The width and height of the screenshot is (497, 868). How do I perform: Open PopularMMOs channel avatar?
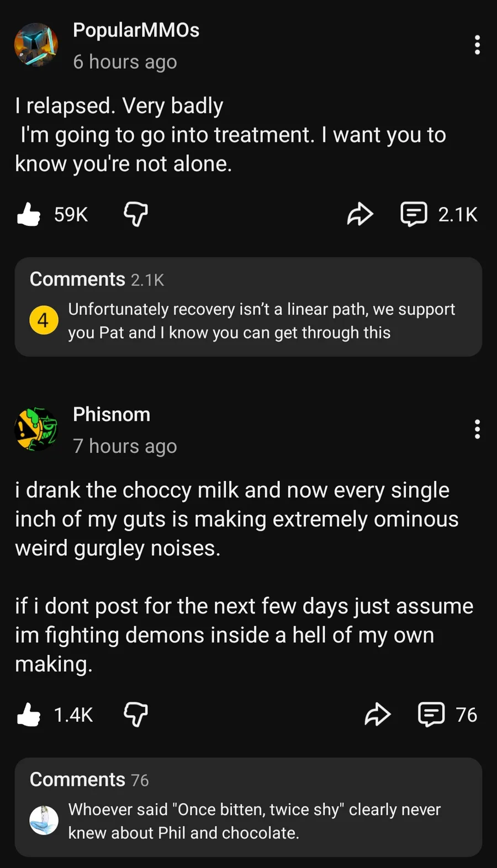36,45
